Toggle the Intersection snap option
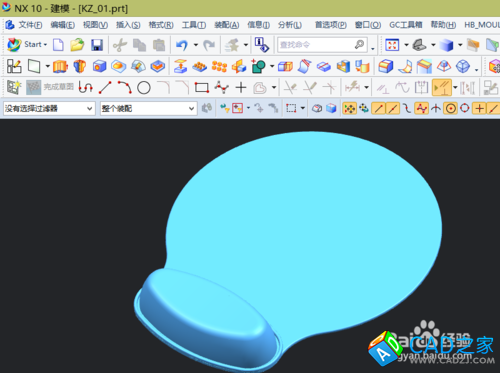This screenshot has height=373, width=500. tap(436, 108)
